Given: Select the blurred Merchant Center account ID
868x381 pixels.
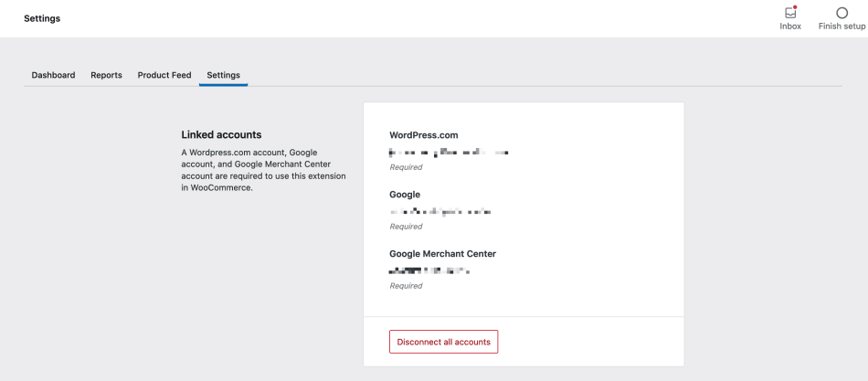Looking at the screenshot, I should tap(429, 270).
